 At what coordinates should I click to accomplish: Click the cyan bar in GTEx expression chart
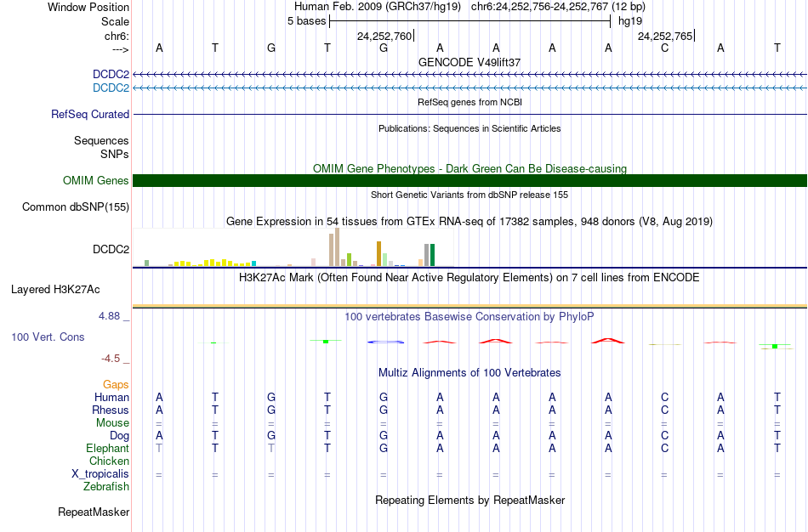(x=253, y=263)
